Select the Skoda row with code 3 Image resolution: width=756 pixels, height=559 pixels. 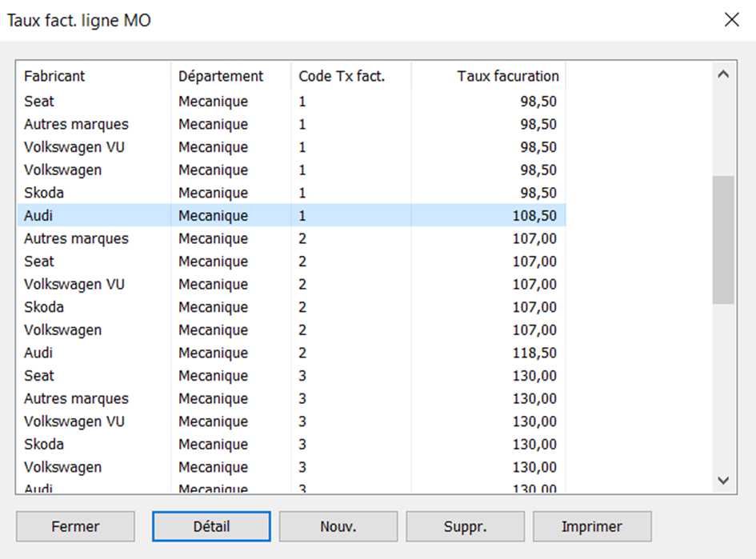pyautogui.click(x=291, y=445)
